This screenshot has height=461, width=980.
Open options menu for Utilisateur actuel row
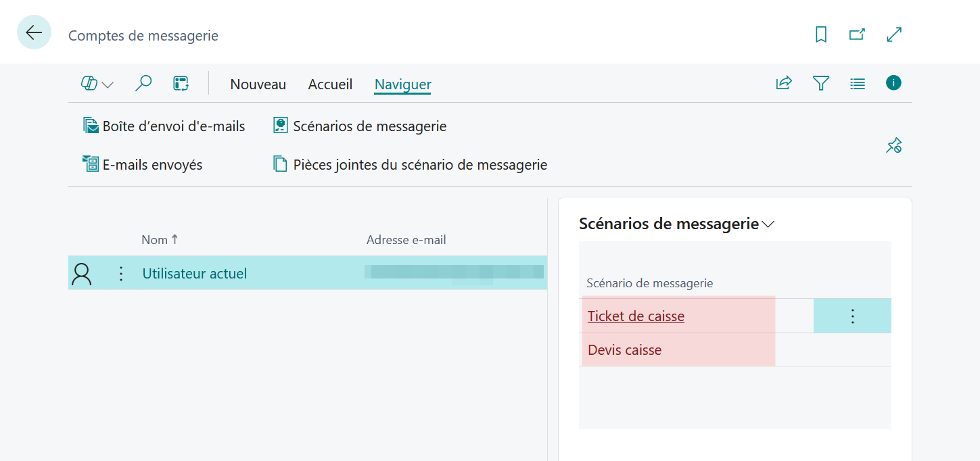(121, 274)
